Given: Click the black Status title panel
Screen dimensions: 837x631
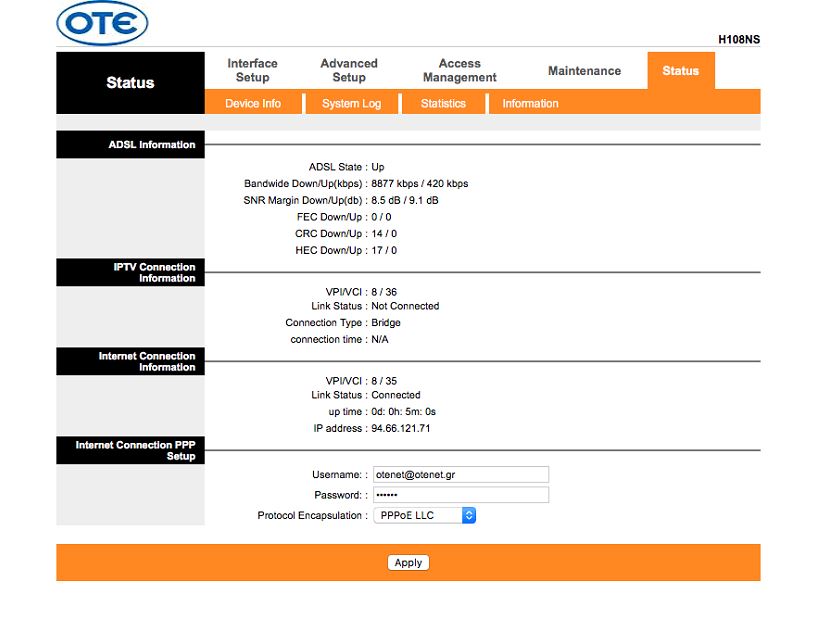Looking at the screenshot, I should [x=130, y=83].
